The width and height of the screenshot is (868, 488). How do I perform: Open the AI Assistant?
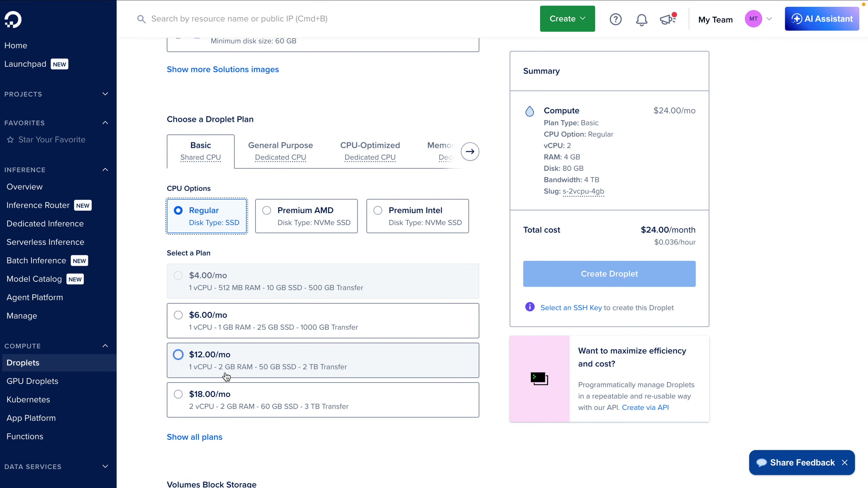pos(822,19)
